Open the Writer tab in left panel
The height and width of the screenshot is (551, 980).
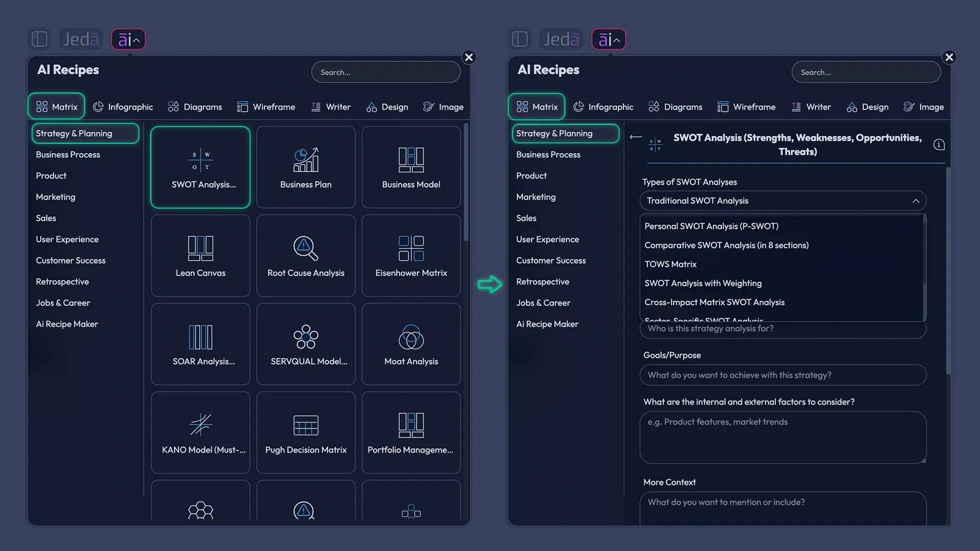coord(331,107)
